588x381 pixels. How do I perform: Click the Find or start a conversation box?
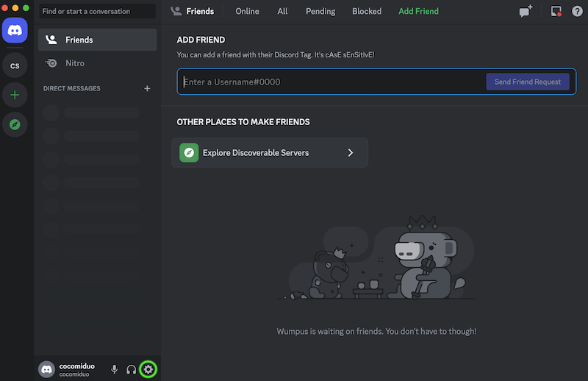pyautogui.click(x=97, y=12)
